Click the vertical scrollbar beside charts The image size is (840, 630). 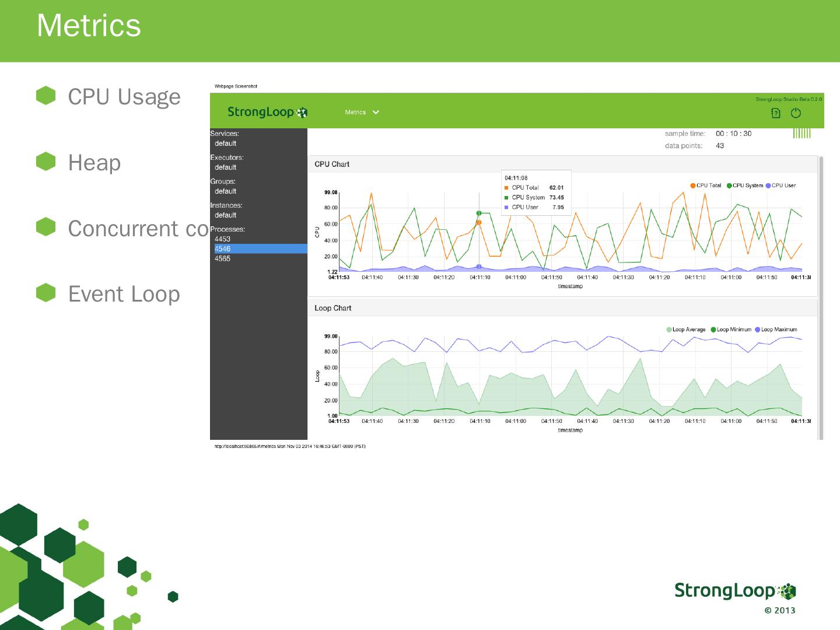point(821,297)
